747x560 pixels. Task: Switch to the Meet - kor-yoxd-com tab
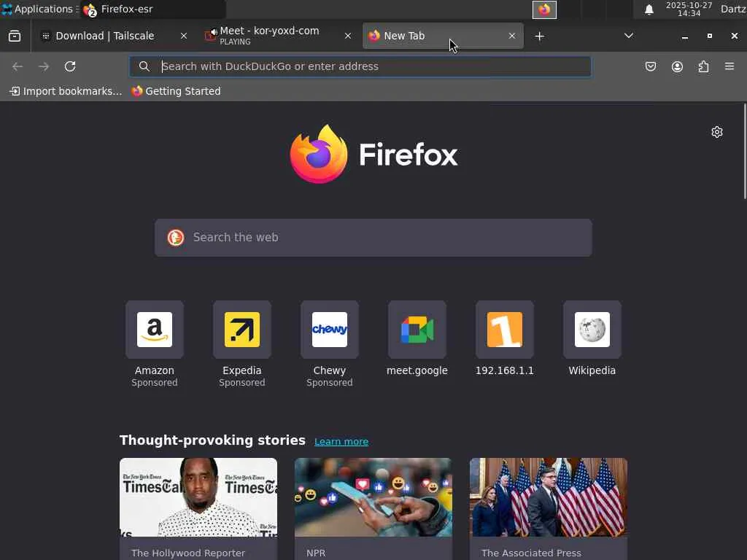click(279, 36)
